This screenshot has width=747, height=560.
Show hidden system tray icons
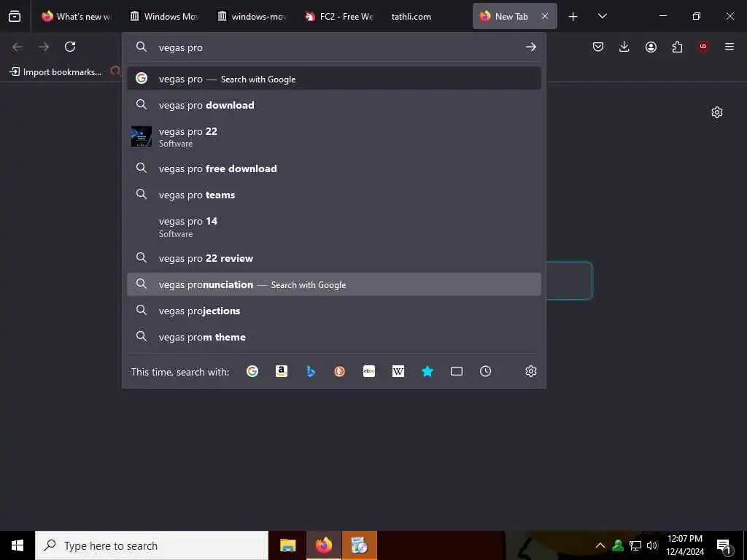(x=600, y=545)
